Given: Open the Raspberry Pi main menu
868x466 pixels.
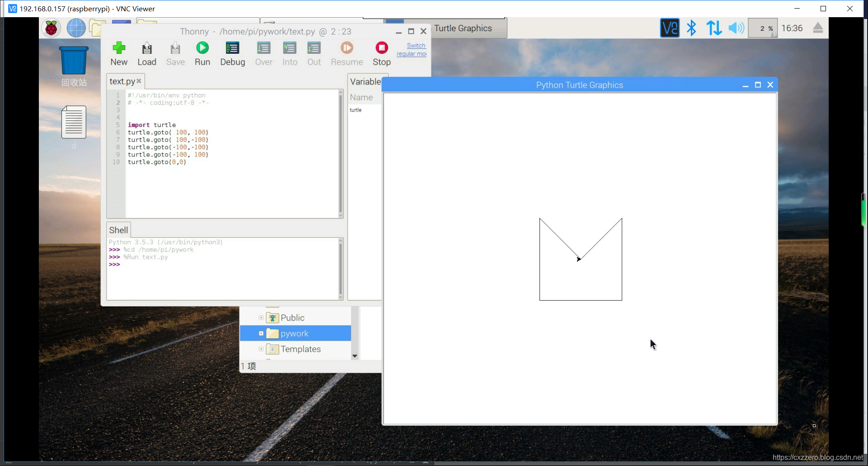Looking at the screenshot, I should point(52,28).
